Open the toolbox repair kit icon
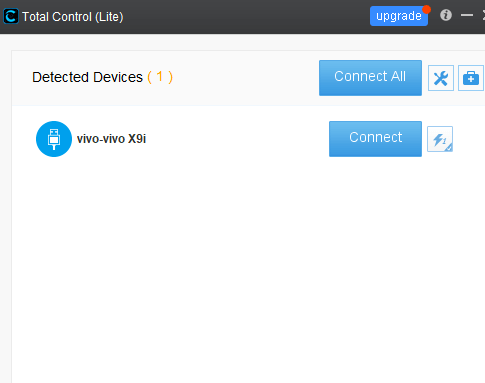This screenshot has width=485, height=383. point(471,78)
